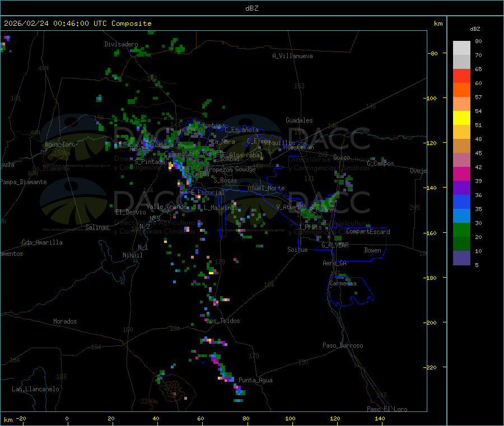Click the Morados location label

pyautogui.click(x=66, y=321)
